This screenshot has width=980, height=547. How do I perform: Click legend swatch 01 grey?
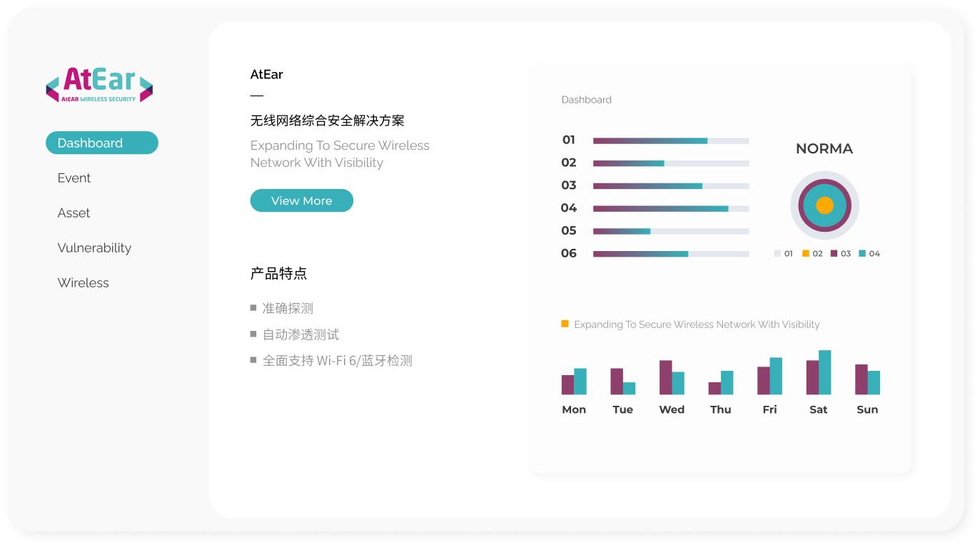[777, 253]
